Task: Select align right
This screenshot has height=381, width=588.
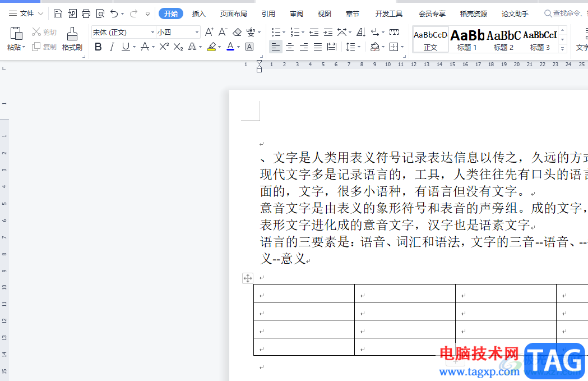Action: (x=304, y=47)
